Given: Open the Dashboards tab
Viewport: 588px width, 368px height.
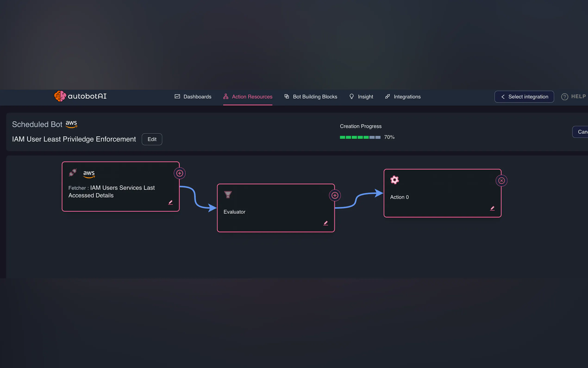Looking at the screenshot, I should point(193,97).
